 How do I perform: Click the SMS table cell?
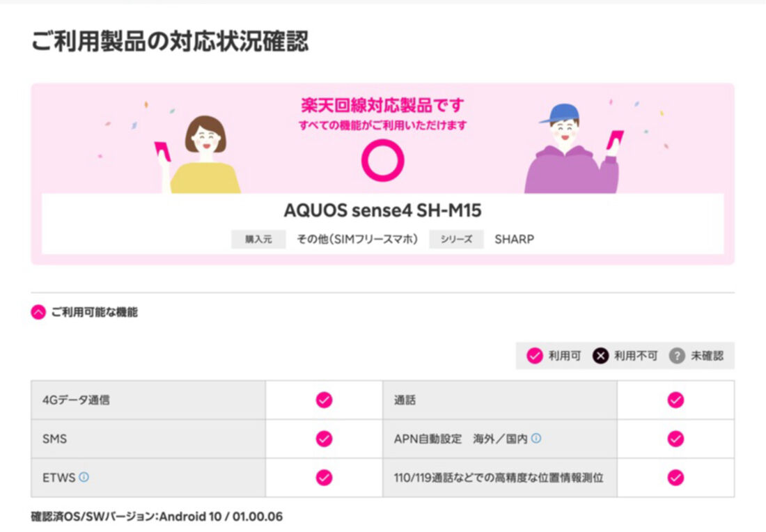148,439
